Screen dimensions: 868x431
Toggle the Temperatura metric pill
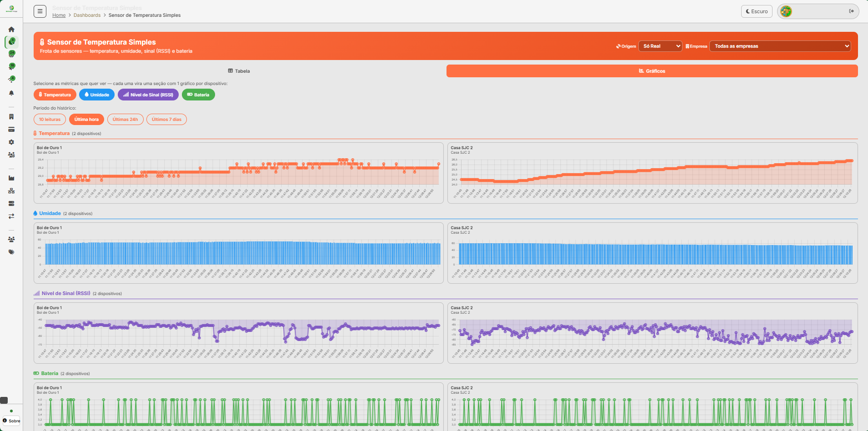point(55,95)
